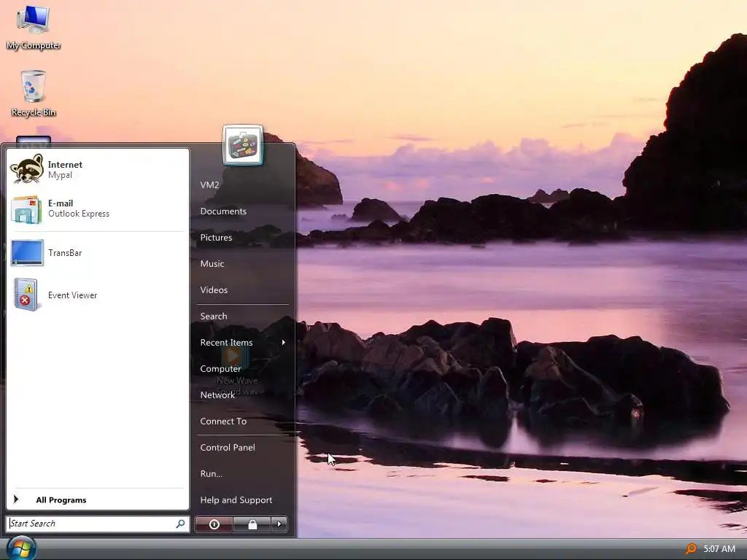The image size is (747, 560).
Task: Open Pictures from Start menu
Action: pyautogui.click(x=216, y=237)
